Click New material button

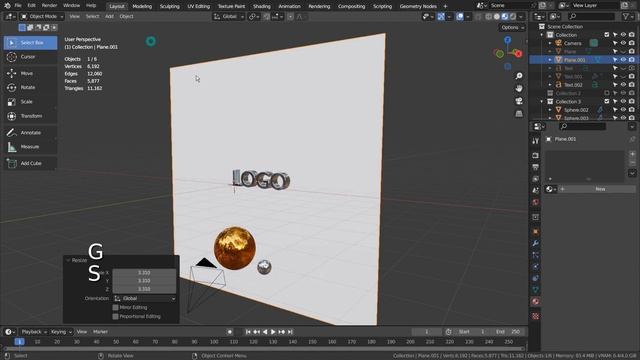[600, 189]
